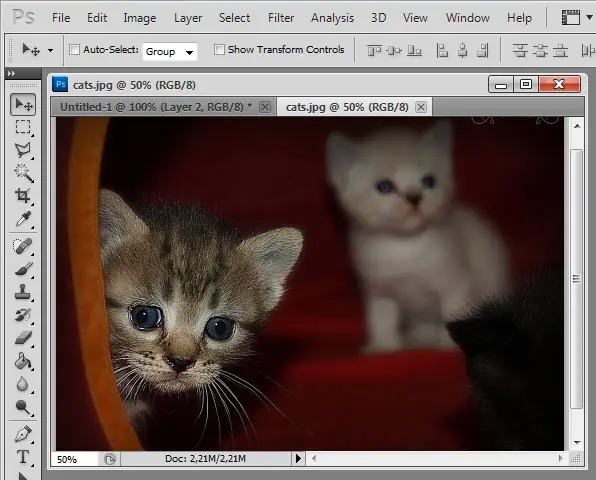596x480 pixels.
Task: Close the cats.jpg tab
Action: tap(421, 107)
